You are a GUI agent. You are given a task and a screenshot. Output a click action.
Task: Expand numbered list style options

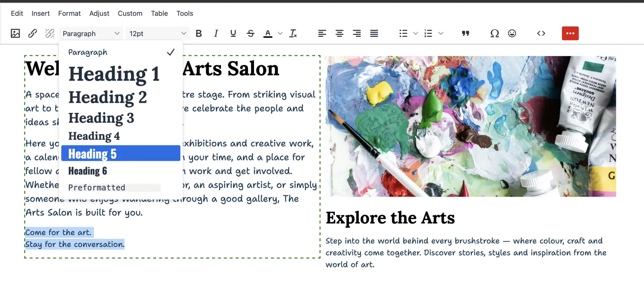click(441, 33)
